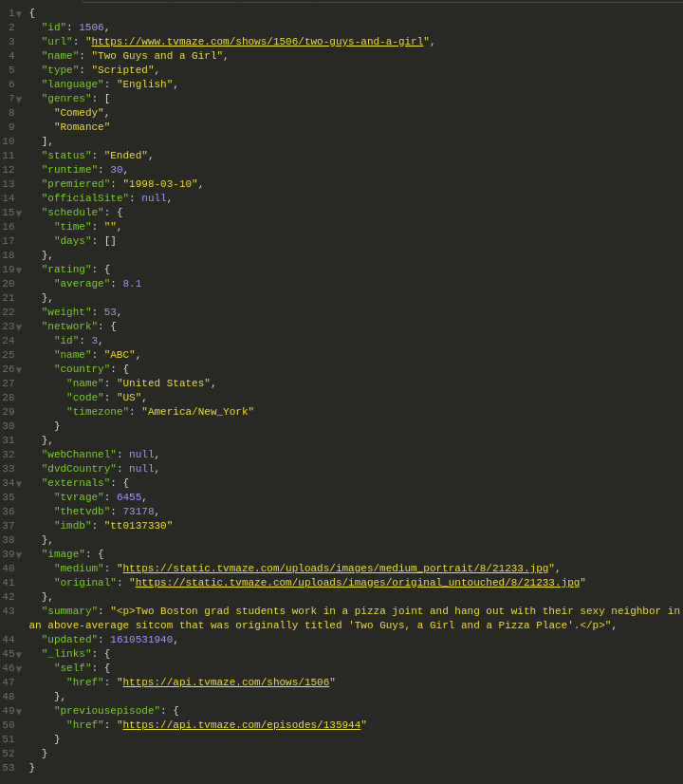Click the runtime value 30
The image size is (683, 784).
tap(117, 170)
